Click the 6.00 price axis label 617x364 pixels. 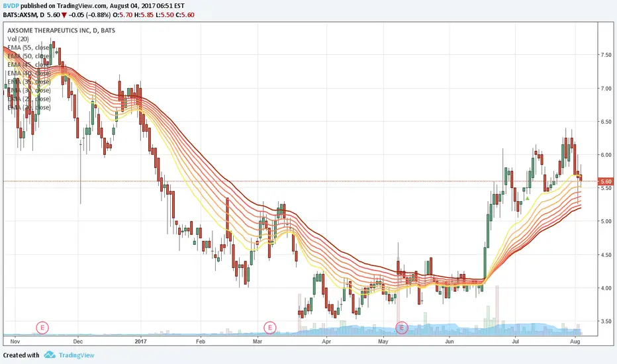point(606,155)
